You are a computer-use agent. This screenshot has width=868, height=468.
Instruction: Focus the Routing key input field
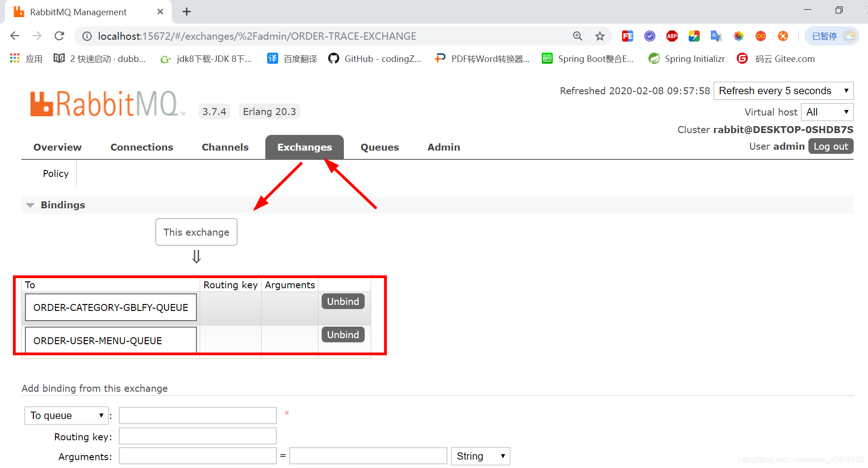click(x=198, y=436)
